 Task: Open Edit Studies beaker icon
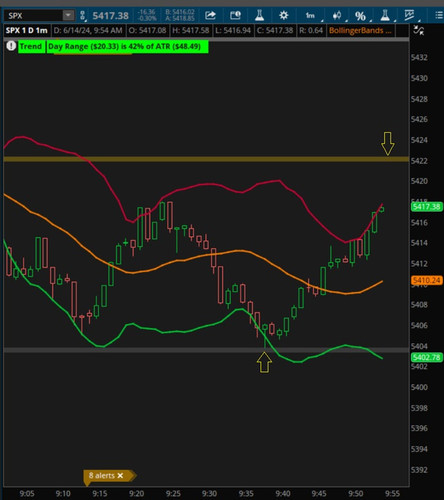click(259, 15)
